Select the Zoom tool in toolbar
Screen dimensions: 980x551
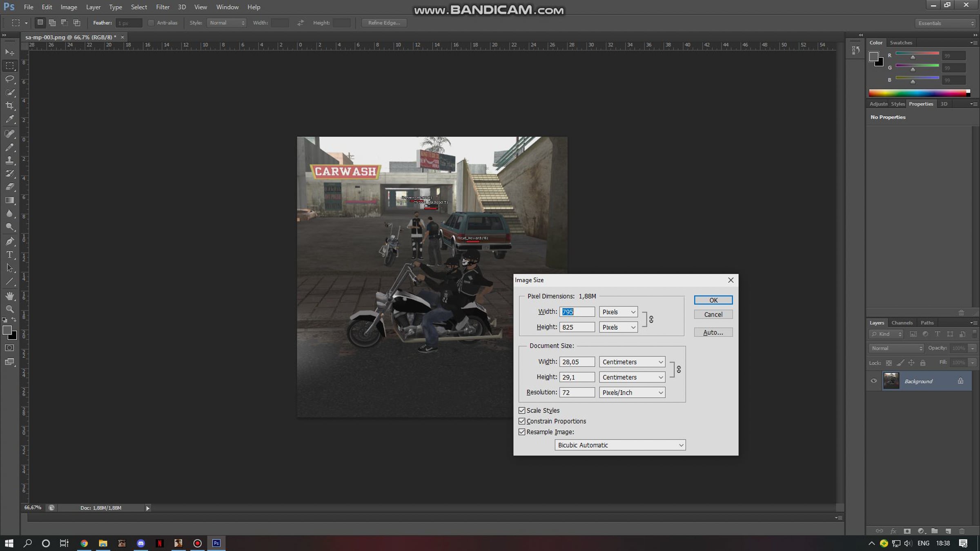pos(10,309)
